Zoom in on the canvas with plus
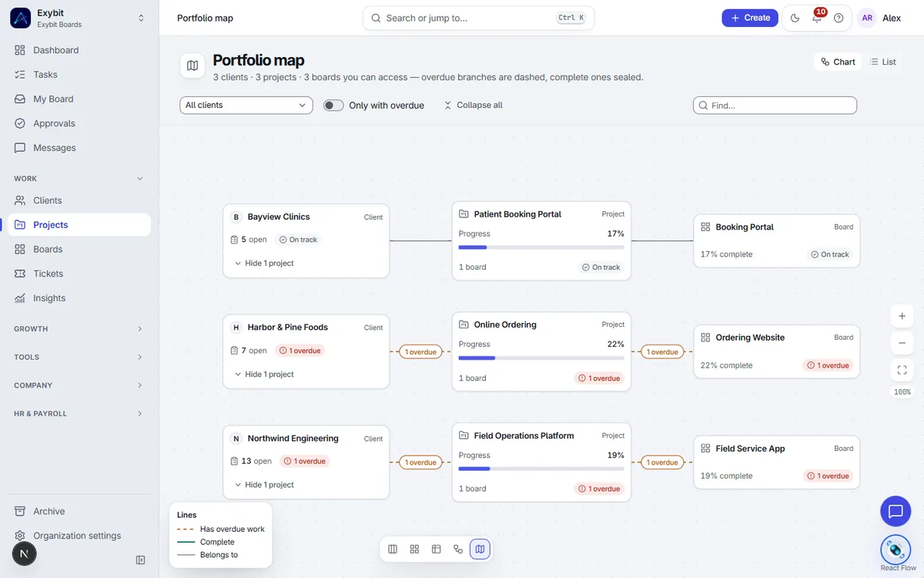The height and width of the screenshot is (578, 924). 902,316
